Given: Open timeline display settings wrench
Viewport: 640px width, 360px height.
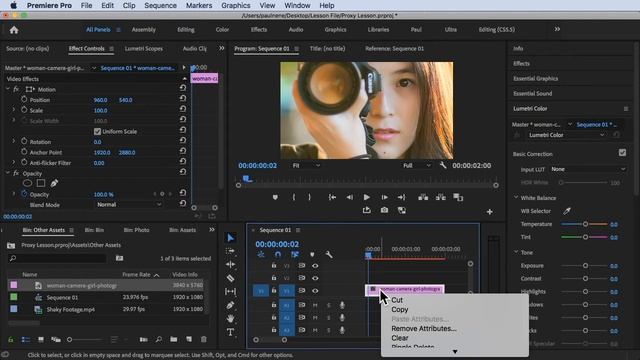Looking at the screenshot, I should pos(329,255).
